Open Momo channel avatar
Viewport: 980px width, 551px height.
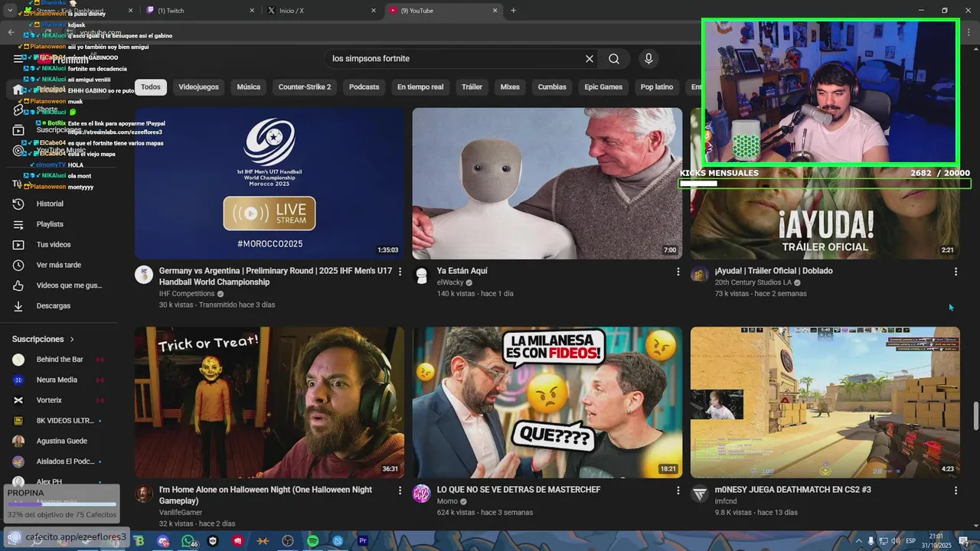tap(421, 494)
